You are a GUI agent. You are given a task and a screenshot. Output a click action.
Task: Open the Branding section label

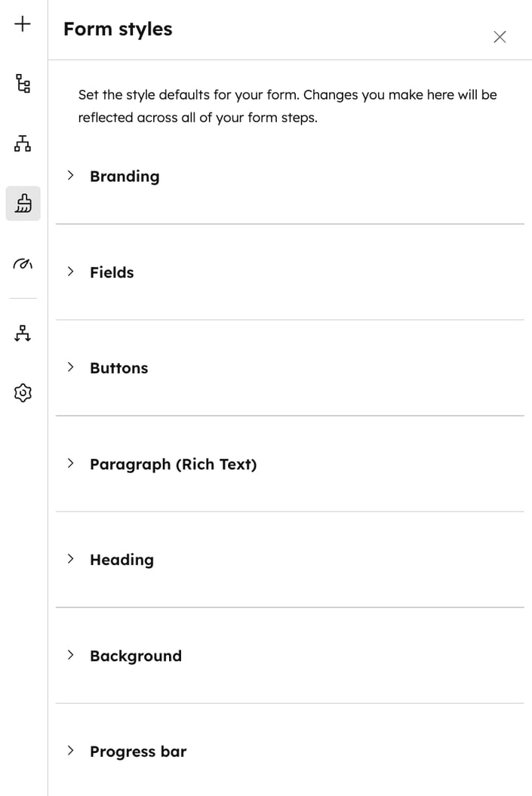click(125, 177)
